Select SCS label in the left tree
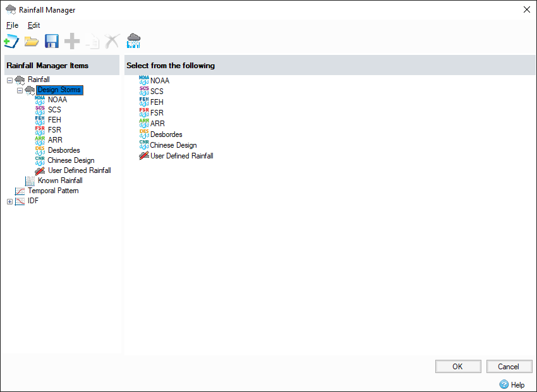This screenshot has height=392, width=537. pyautogui.click(x=54, y=110)
